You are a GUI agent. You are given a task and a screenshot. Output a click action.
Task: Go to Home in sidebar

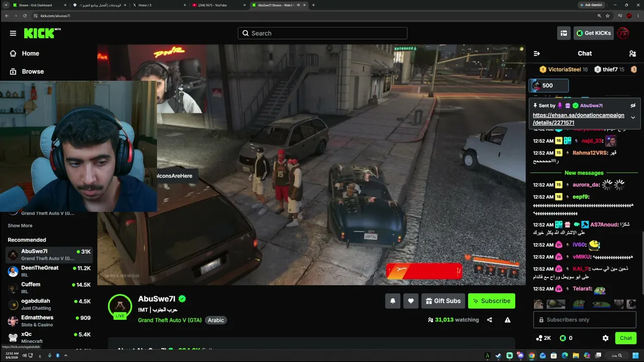[x=24, y=53]
